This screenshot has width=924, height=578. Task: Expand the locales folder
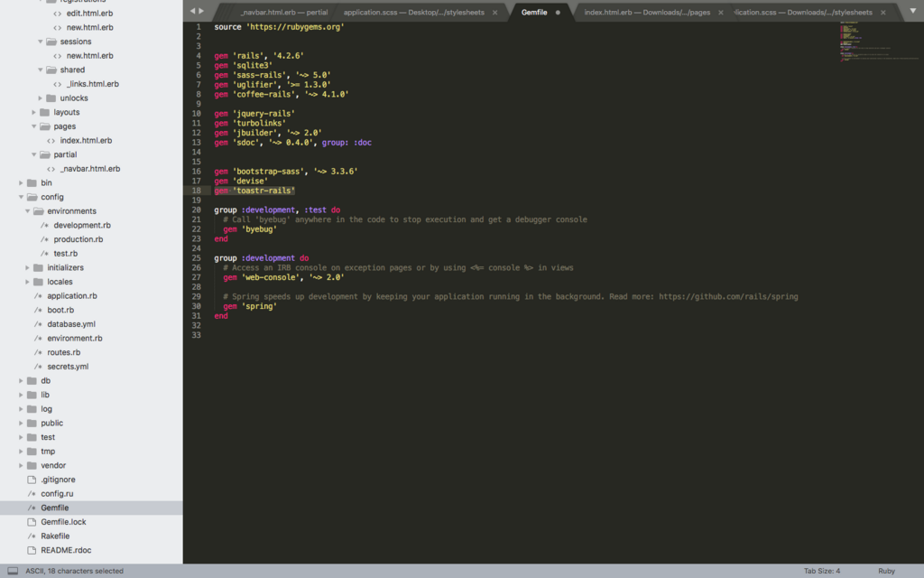[27, 282]
